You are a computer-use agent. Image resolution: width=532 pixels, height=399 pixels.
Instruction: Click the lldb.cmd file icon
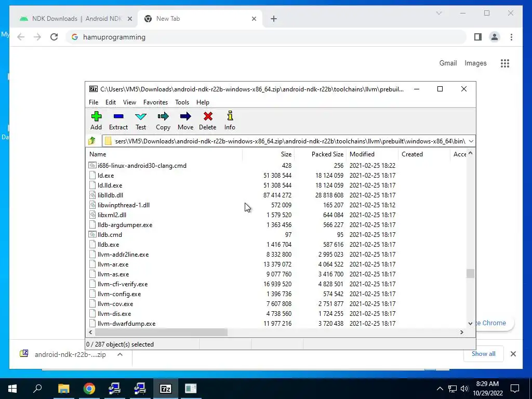92,234
